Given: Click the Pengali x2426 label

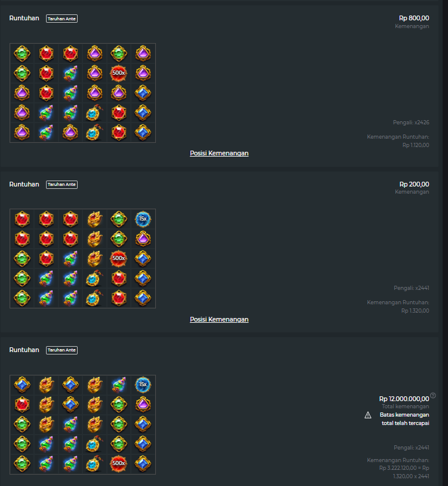Looking at the screenshot, I should (411, 123).
